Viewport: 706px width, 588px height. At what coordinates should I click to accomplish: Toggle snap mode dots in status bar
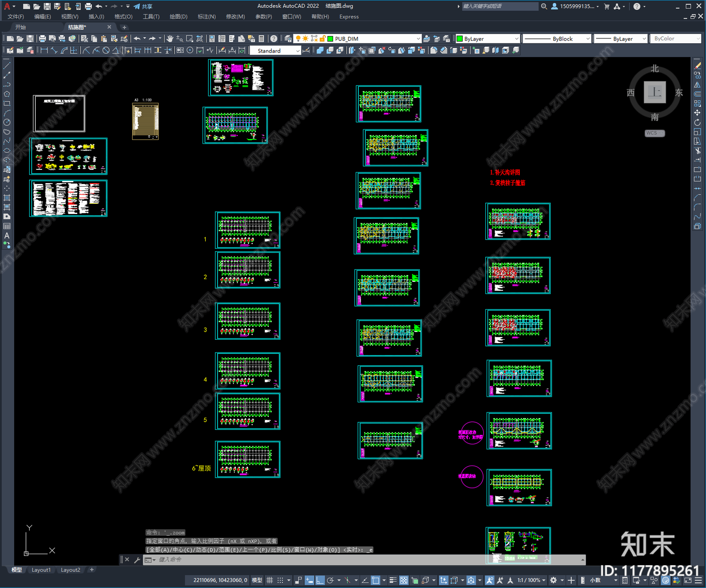click(280, 580)
